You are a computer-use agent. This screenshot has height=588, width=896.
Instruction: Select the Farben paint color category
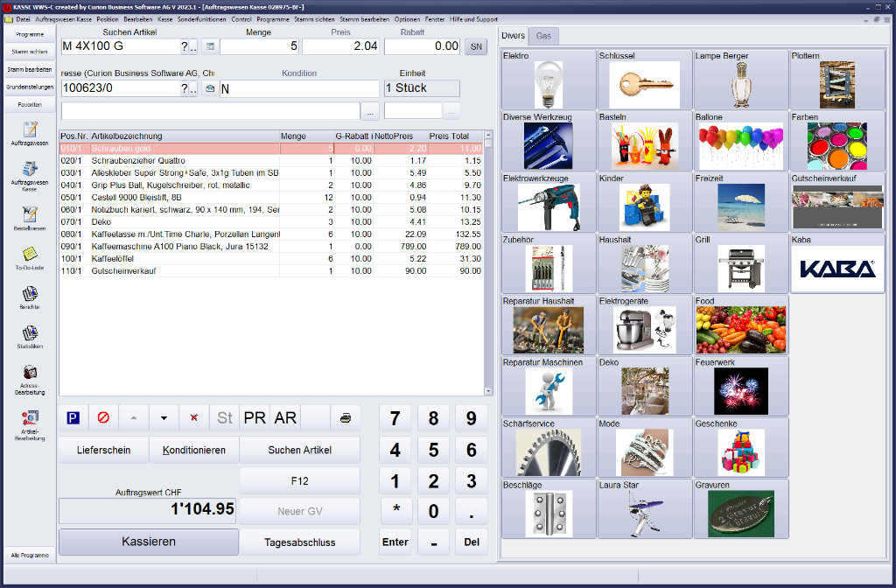coord(836,141)
